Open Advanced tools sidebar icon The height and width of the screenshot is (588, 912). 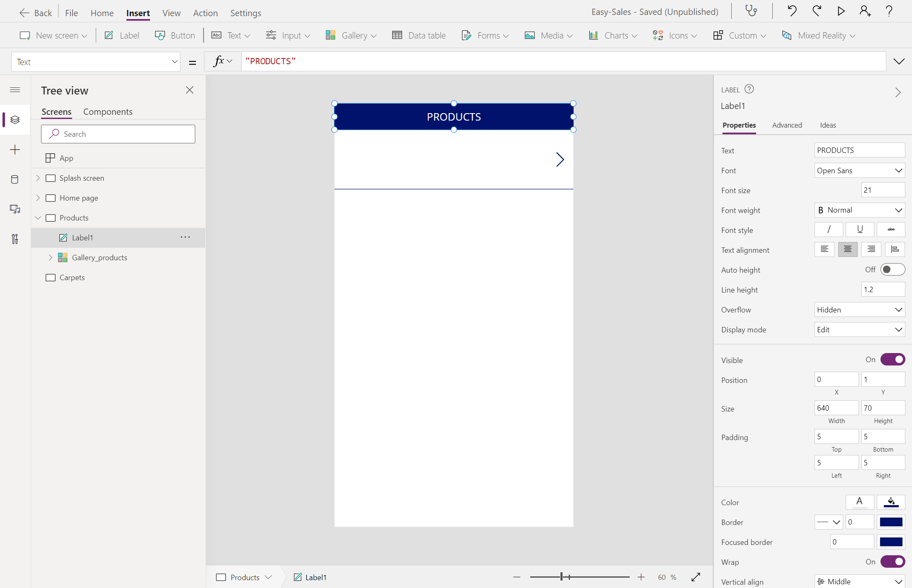(x=15, y=239)
